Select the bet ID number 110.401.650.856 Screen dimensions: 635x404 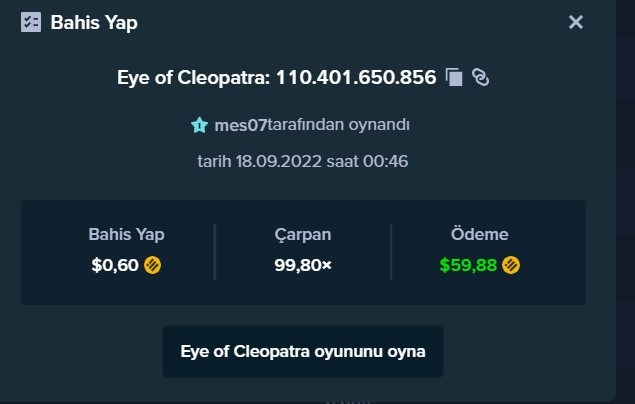356,77
